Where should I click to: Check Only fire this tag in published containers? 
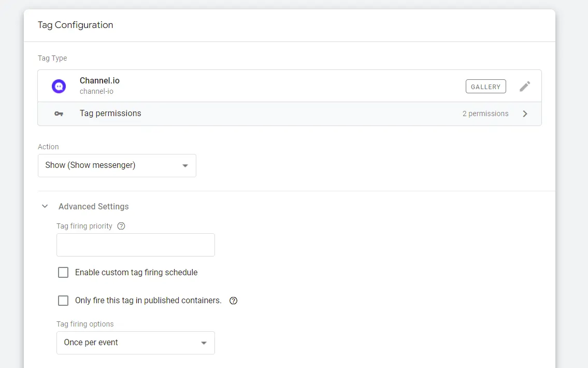[63, 301]
